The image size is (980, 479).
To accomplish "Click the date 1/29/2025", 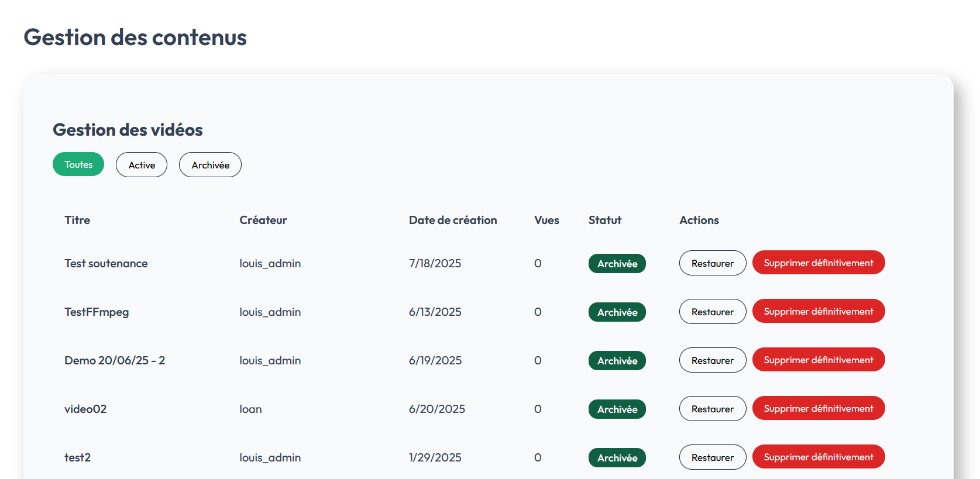I will 435,457.
